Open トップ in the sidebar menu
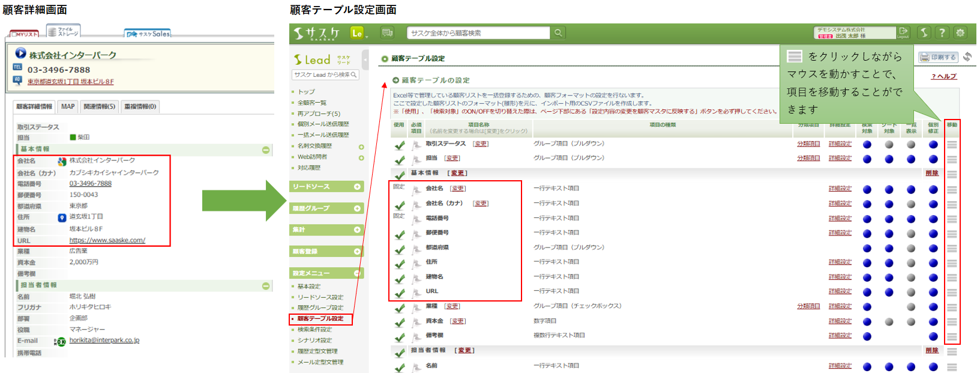The width and height of the screenshot is (980, 373). 306,92
